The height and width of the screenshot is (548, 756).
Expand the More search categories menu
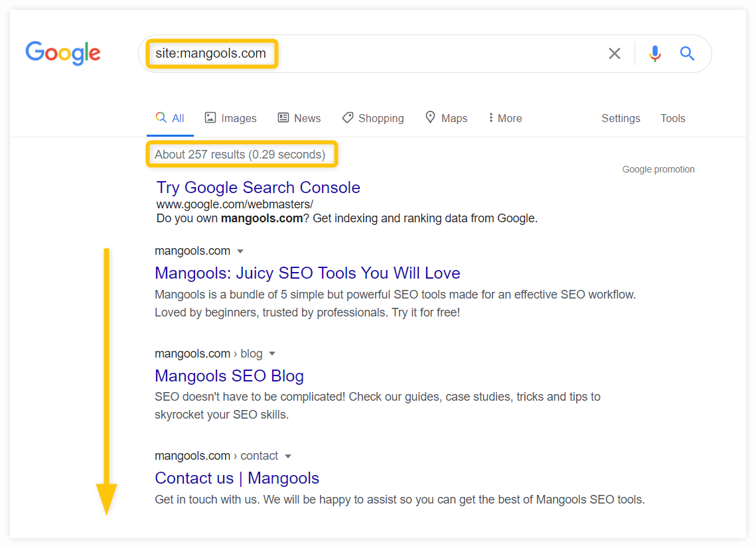[505, 118]
